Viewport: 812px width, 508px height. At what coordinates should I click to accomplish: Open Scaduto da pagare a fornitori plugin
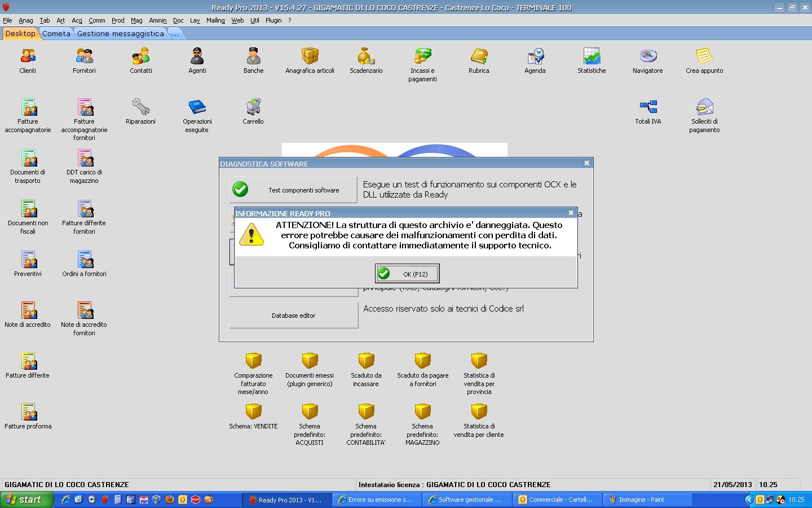[x=422, y=361]
